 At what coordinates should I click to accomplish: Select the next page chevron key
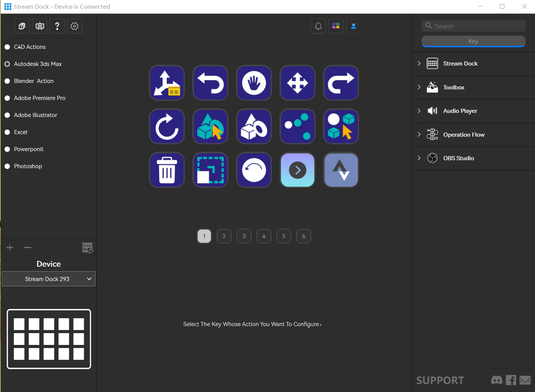click(x=298, y=170)
